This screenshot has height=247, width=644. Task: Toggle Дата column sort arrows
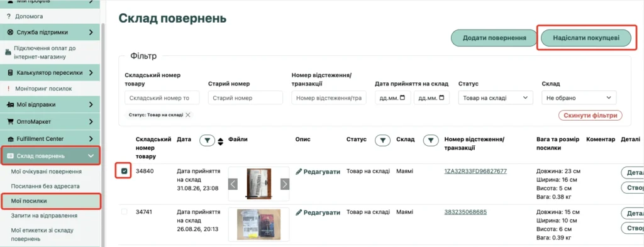(221, 141)
